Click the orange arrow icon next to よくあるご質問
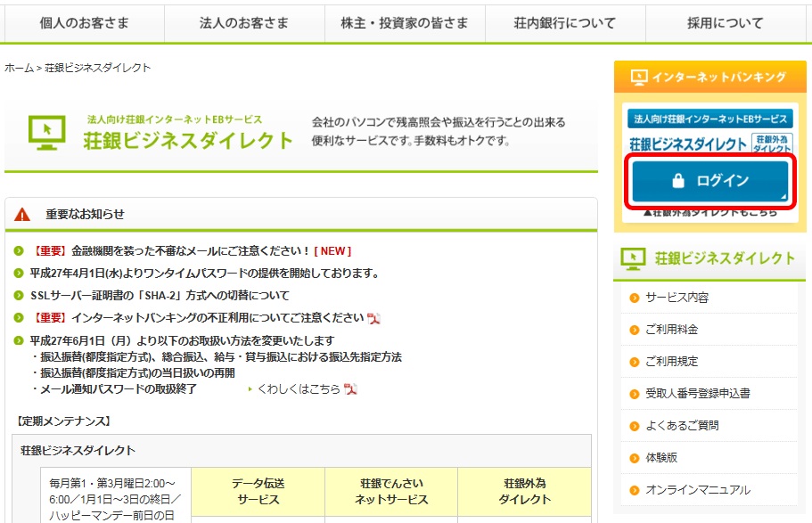 coord(635,426)
